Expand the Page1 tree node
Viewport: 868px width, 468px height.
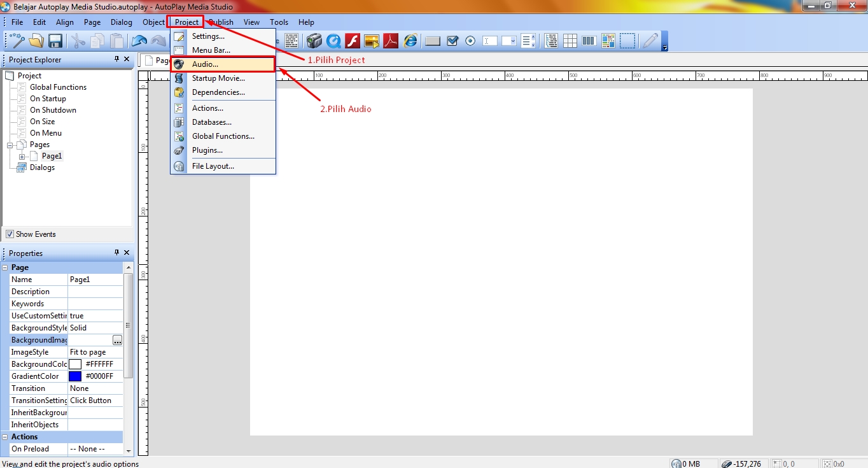point(22,157)
